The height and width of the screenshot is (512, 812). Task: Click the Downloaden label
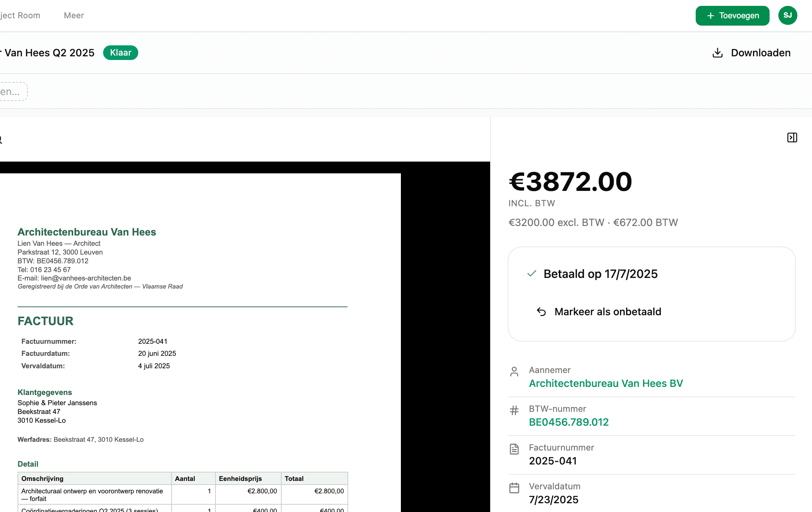[x=761, y=53]
